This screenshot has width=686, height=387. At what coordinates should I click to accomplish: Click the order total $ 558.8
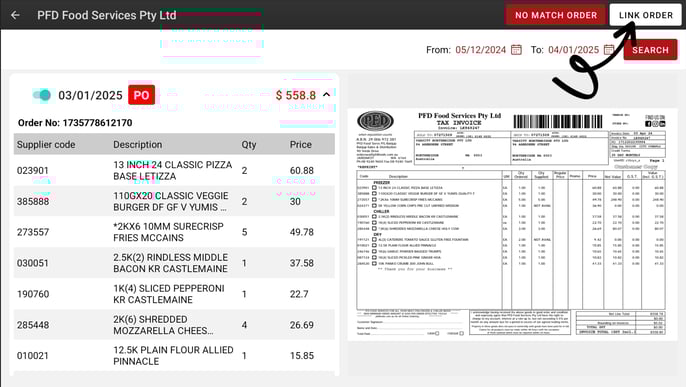coord(296,95)
